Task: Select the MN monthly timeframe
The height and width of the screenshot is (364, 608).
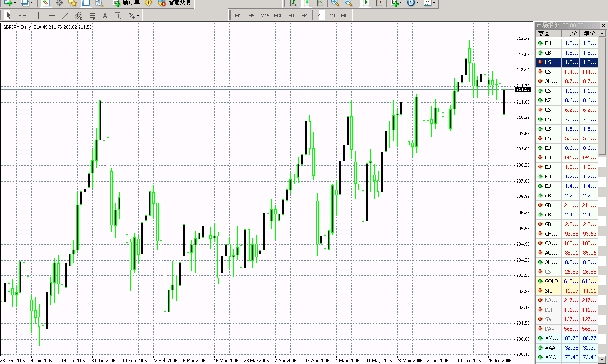Action: (344, 15)
